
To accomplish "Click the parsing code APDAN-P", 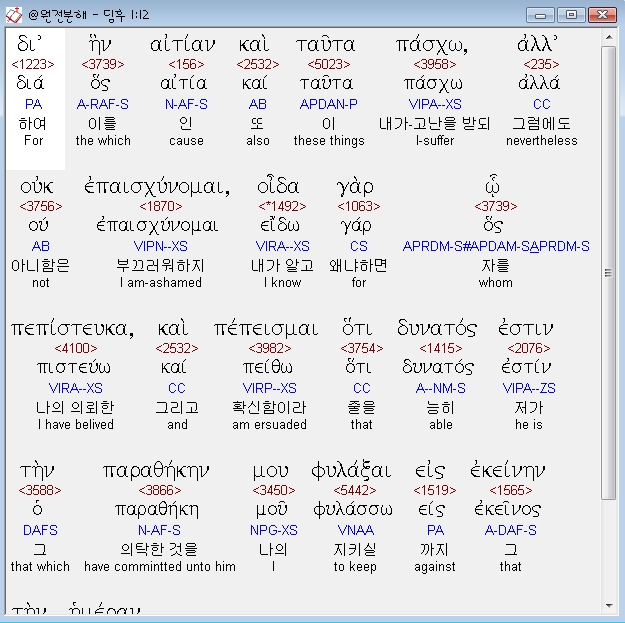I will 329,104.
